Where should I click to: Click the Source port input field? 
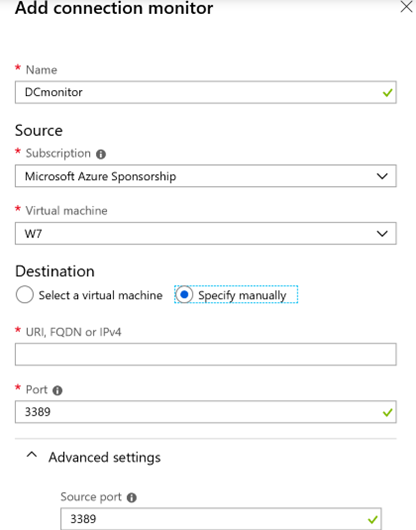pyautogui.click(x=221, y=519)
